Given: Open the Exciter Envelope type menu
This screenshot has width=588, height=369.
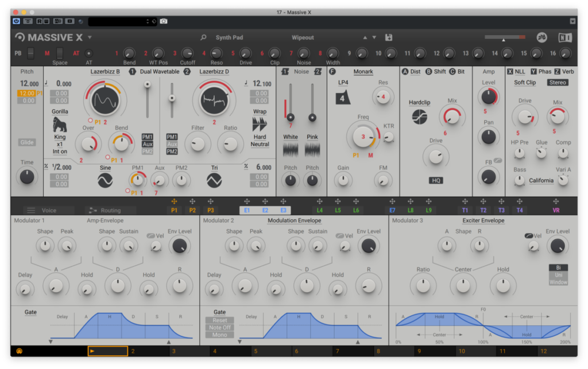Looking at the screenshot, I should [x=483, y=220].
